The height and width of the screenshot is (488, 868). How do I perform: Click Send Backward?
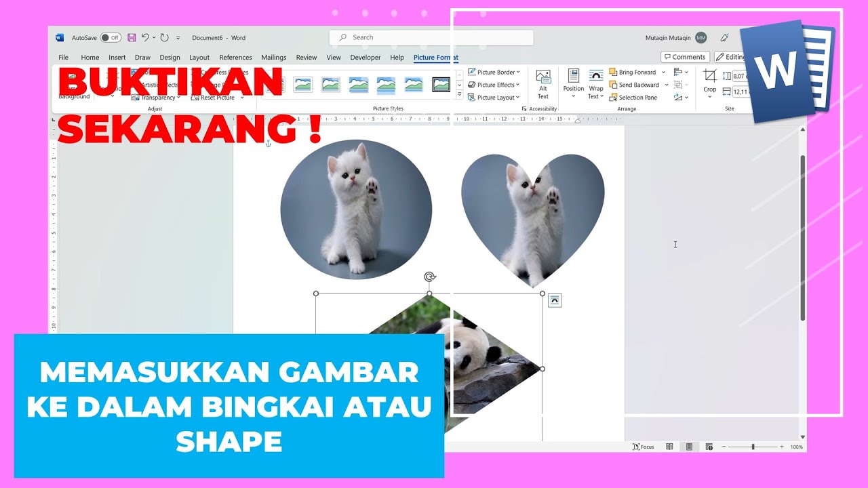pos(634,85)
